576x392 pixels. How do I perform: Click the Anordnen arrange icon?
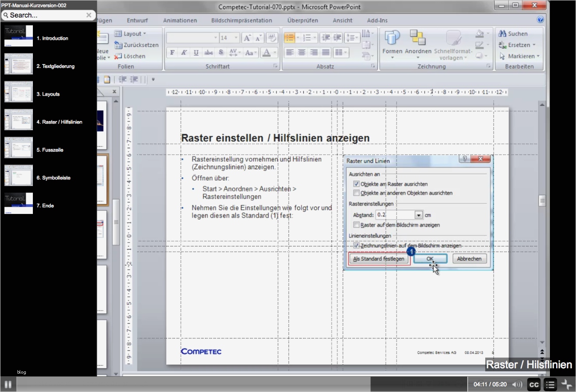[418, 38]
